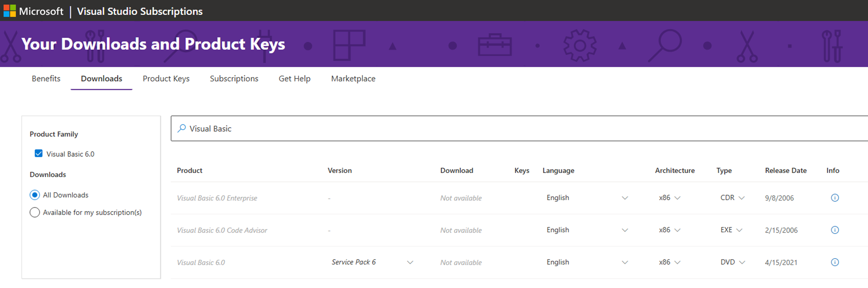Open EXE type dropdown

(x=731, y=230)
